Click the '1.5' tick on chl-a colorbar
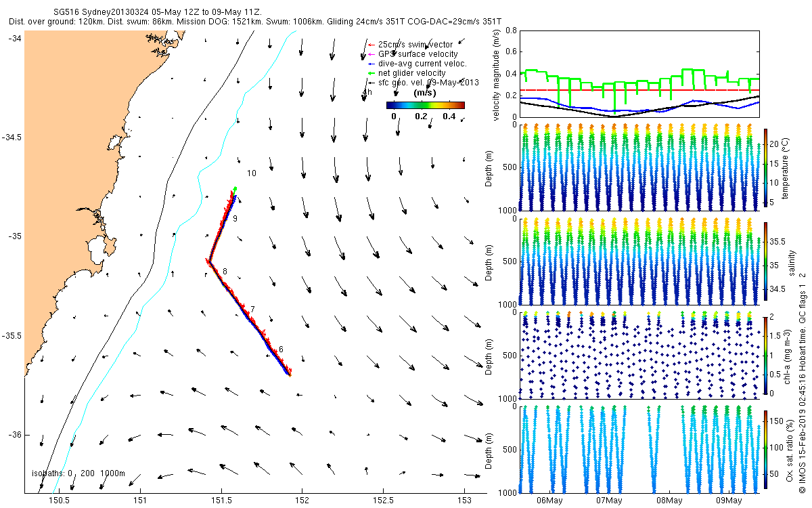The image size is (812, 508). point(777,335)
